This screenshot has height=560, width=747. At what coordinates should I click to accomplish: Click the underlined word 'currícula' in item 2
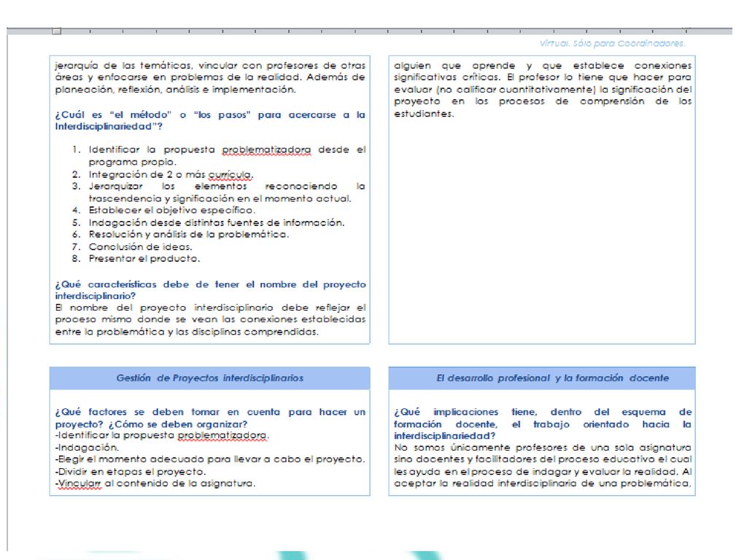(x=231, y=175)
